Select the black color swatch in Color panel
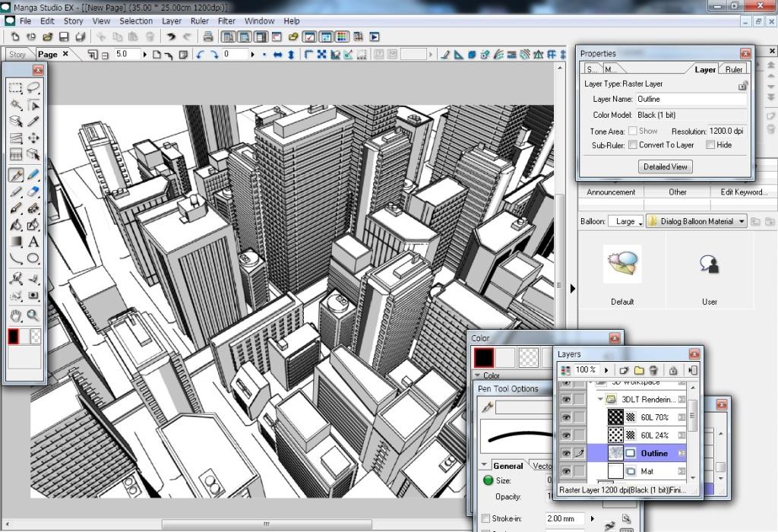This screenshot has width=778, height=532. [484, 357]
